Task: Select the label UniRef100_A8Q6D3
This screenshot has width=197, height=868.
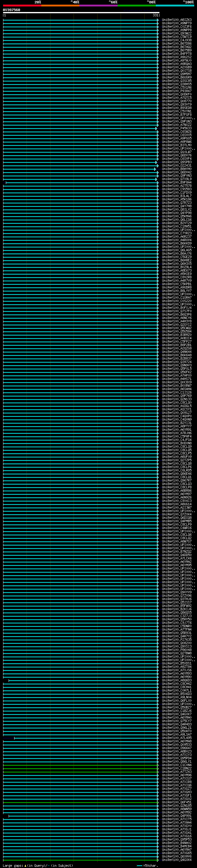Action: click(177, 680)
